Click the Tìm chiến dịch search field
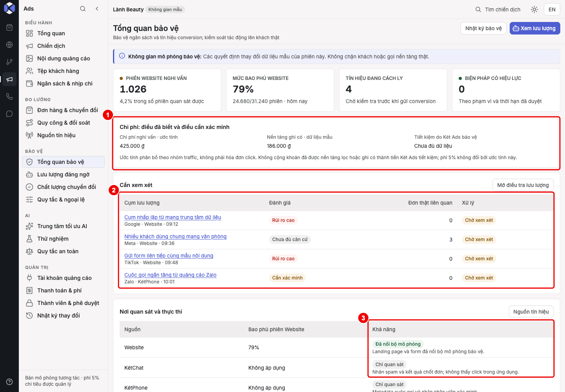The height and width of the screenshot is (392, 565). [x=498, y=9]
